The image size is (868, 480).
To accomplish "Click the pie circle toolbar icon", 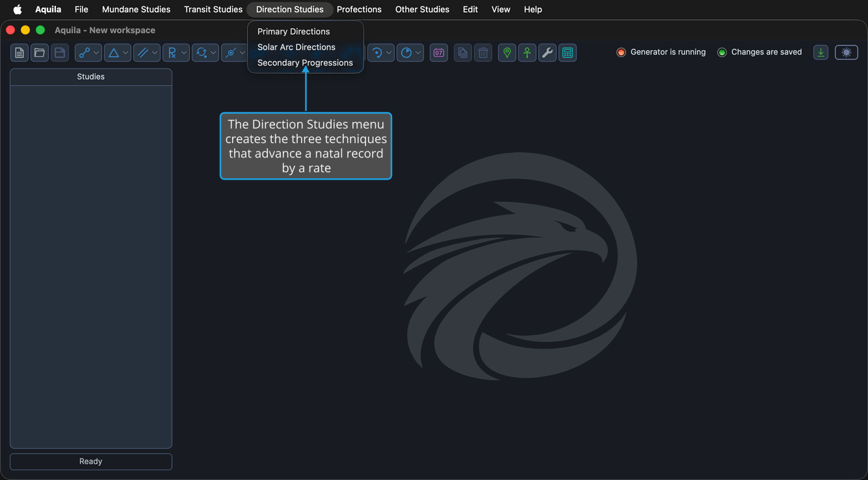I will [x=406, y=53].
